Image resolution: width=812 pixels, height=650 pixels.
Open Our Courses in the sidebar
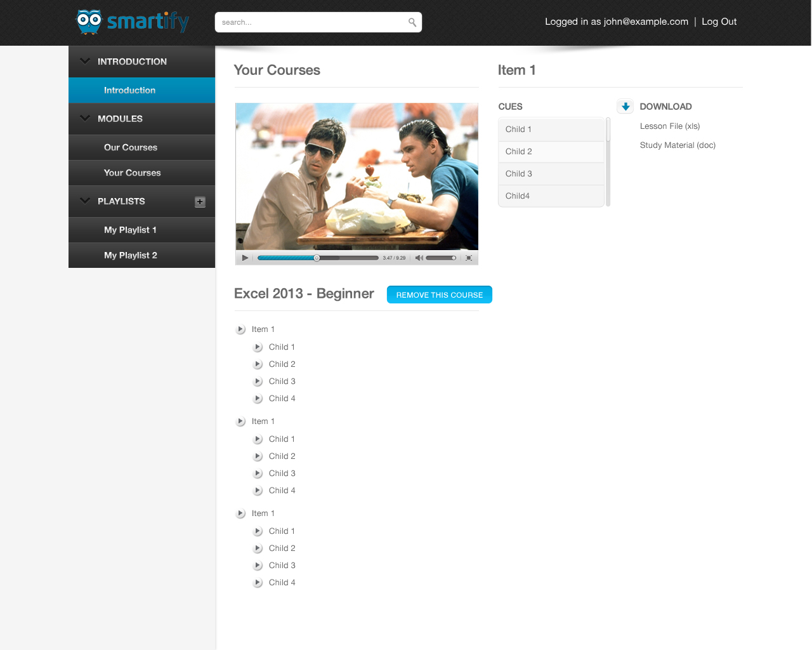(141, 147)
